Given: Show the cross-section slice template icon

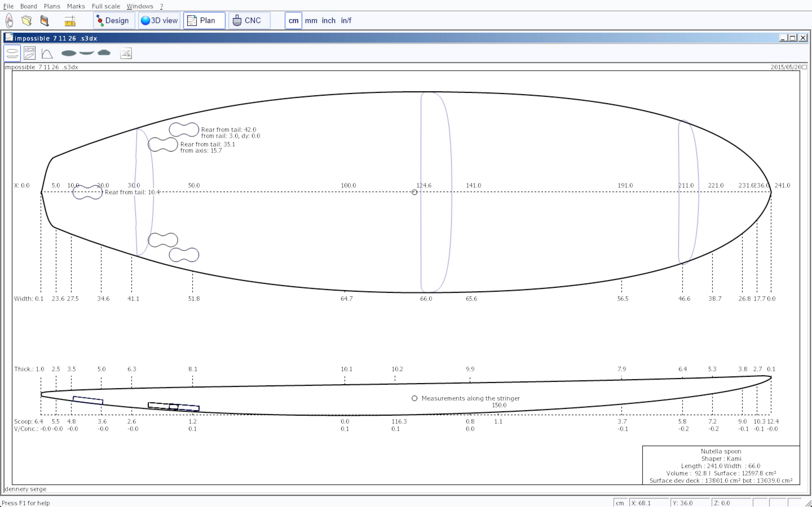Looking at the screenshot, I should [x=104, y=53].
